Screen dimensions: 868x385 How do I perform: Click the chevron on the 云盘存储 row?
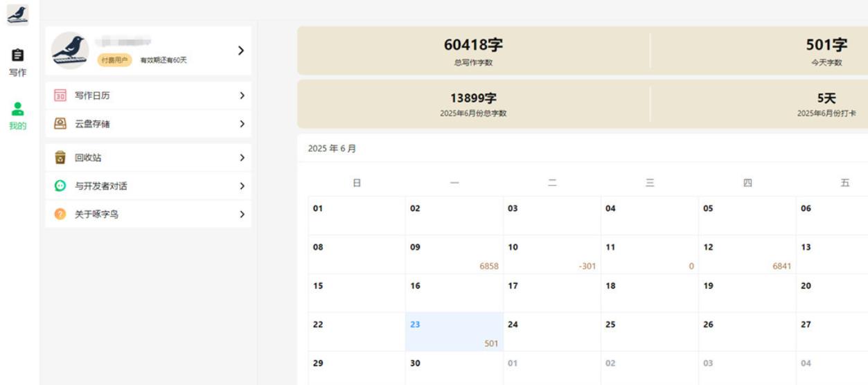tap(242, 124)
